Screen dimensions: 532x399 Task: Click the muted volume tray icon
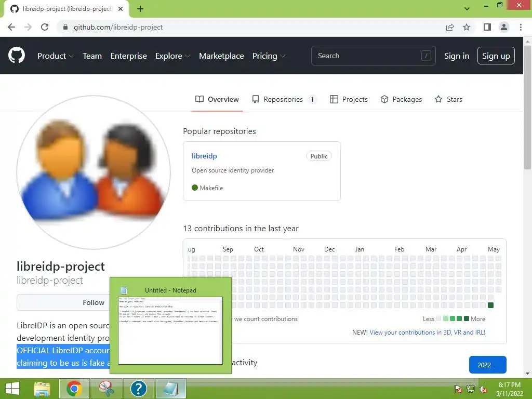[483, 390]
